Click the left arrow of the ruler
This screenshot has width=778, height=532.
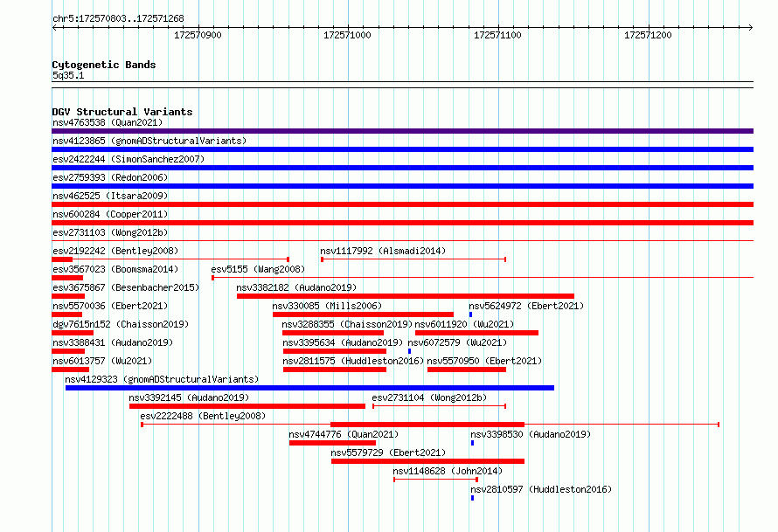coord(54,27)
